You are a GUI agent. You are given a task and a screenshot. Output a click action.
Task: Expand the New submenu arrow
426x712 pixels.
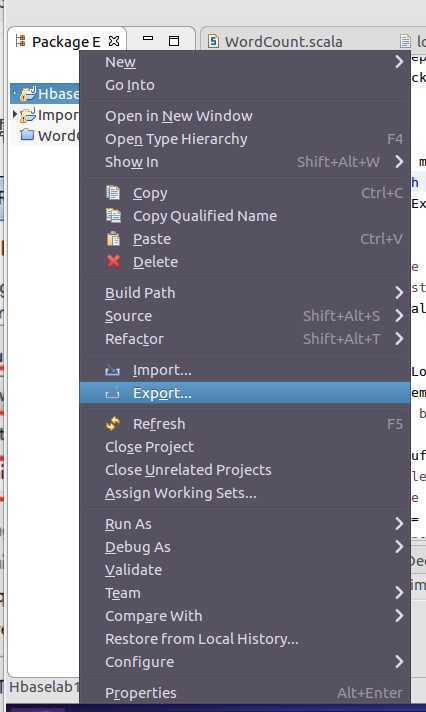[399, 62]
